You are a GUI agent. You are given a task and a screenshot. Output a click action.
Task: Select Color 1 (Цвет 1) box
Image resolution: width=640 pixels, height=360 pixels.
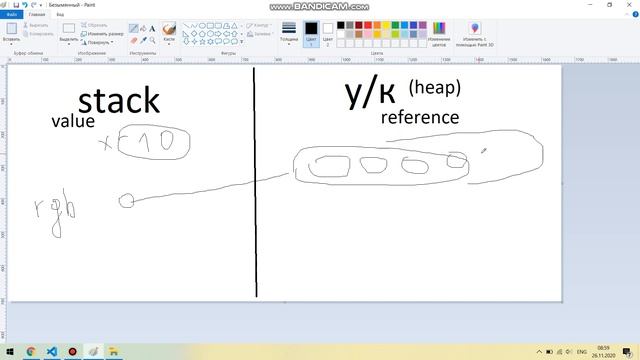311,33
